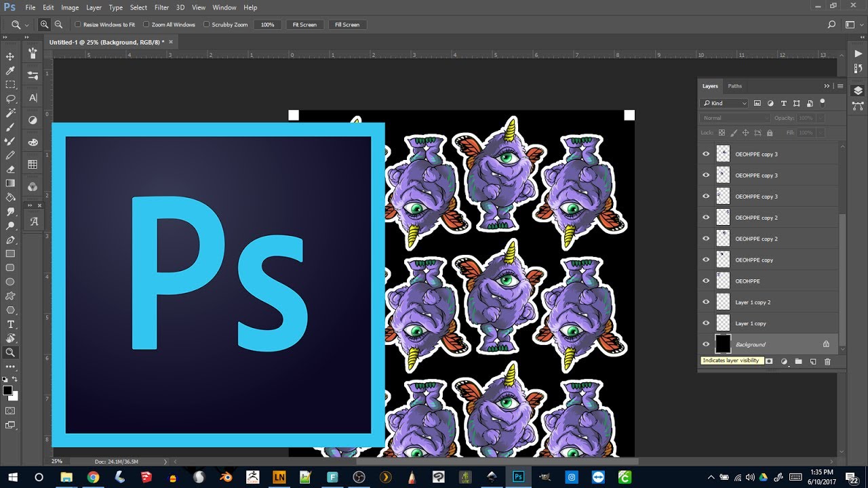Select the Rectangle shape tool
Viewport: 868px width, 488px height.
point(10,253)
